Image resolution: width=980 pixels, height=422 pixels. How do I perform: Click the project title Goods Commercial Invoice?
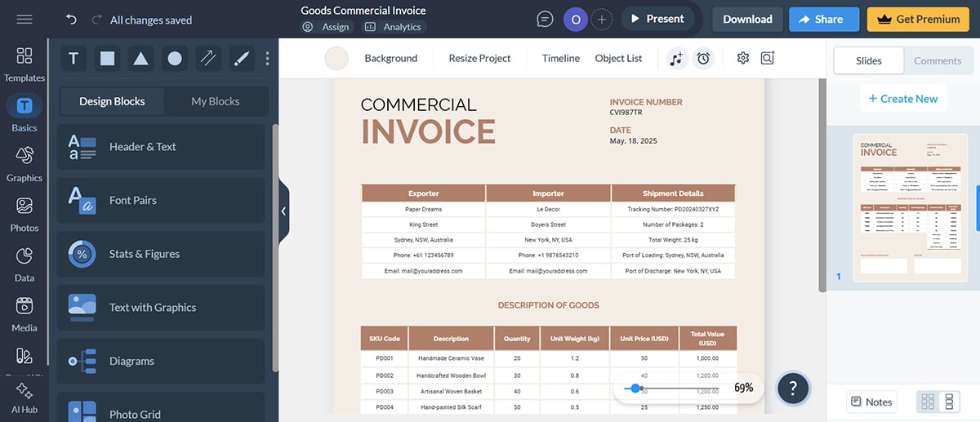tap(363, 11)
